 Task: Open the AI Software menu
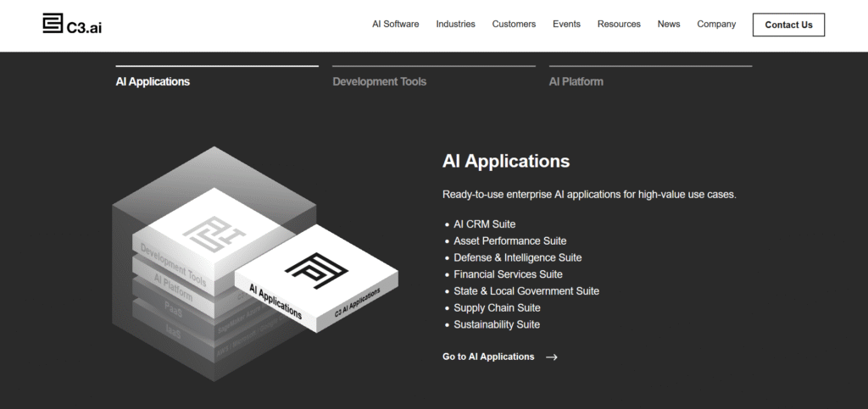click(x=395, y=25)
